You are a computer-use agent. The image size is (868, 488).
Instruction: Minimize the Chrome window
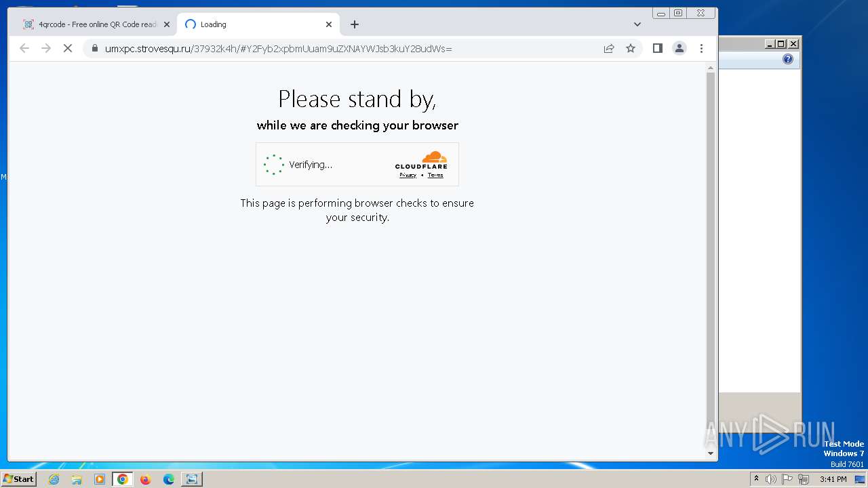click(661, 13)
